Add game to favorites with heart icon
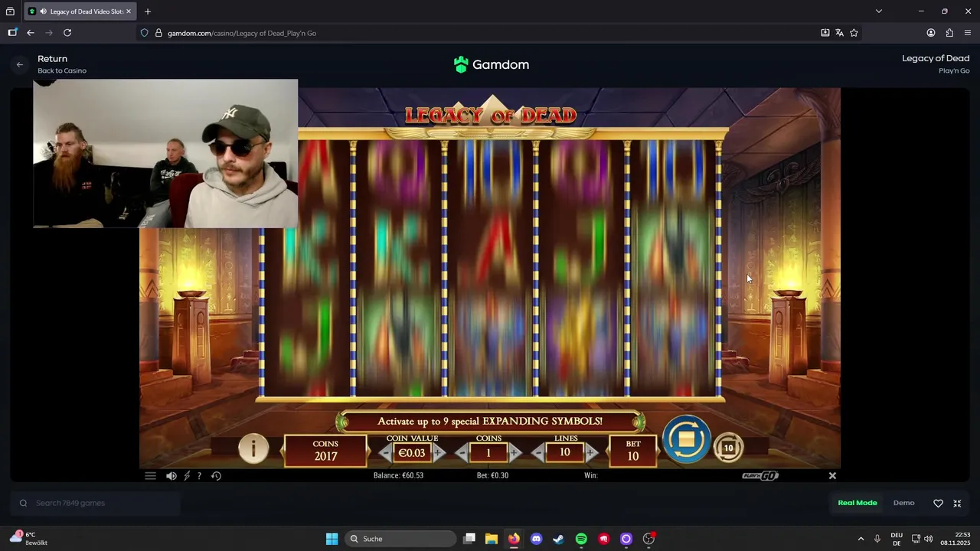The height and width of the screenshot is (551, 980). point(938,503)
